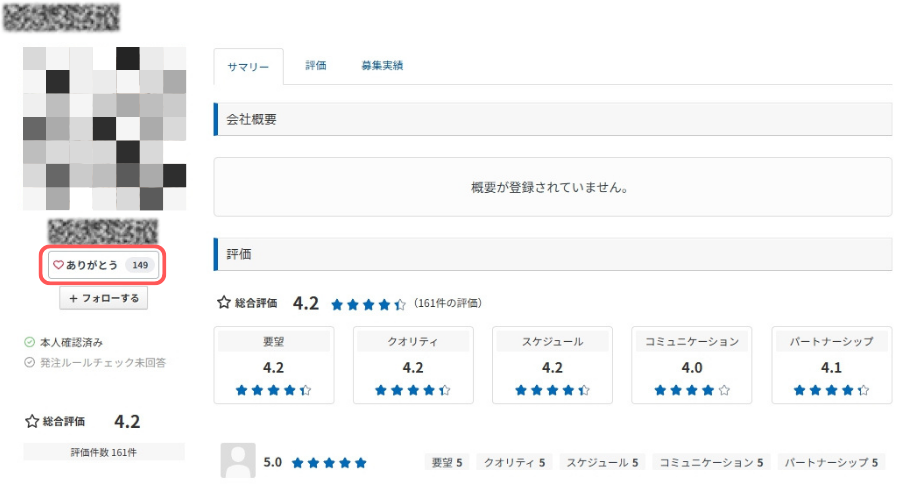Switch to the 募集実績 tab
This screenshot has width=901, height=484.
[x=382, y=66]
